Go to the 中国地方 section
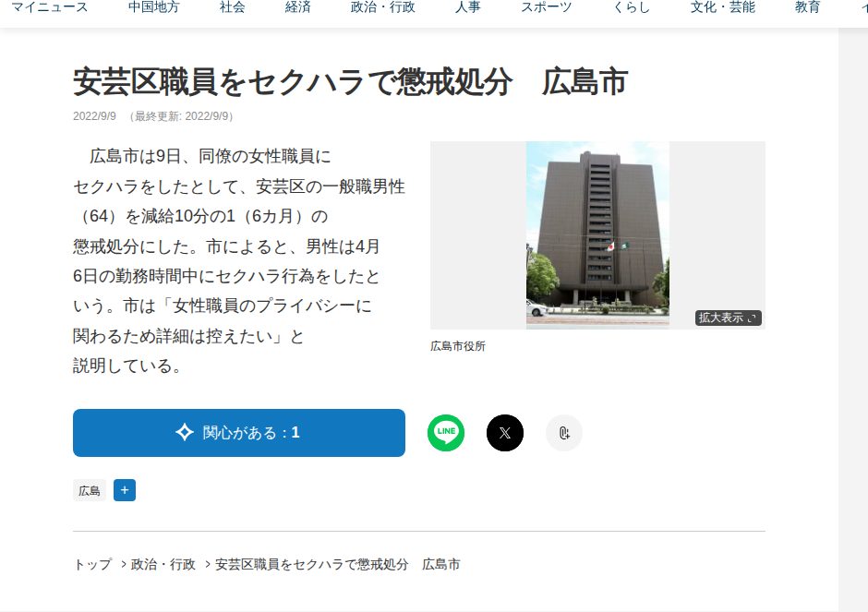The image size is (868, 612). (154, 7)
